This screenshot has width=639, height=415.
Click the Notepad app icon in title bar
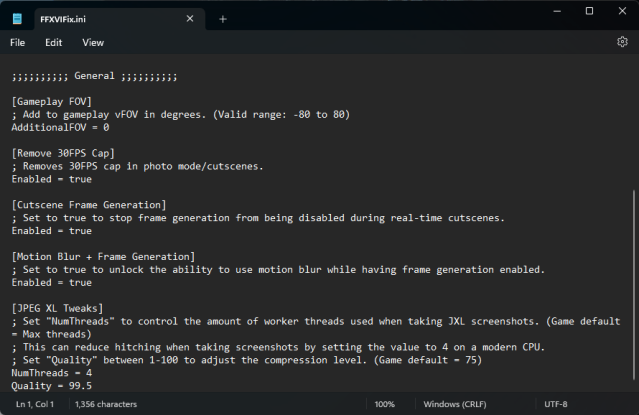pyautogui.click(x=17, y=17)
